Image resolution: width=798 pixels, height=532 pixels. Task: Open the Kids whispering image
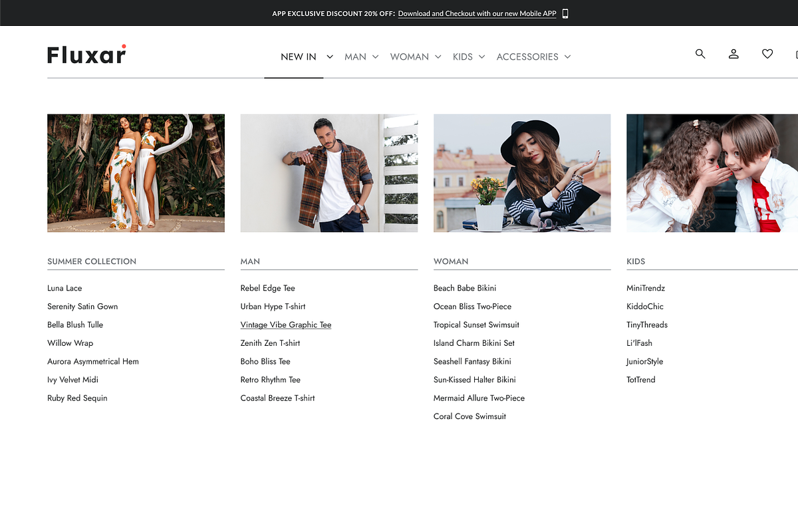point(712,173)
